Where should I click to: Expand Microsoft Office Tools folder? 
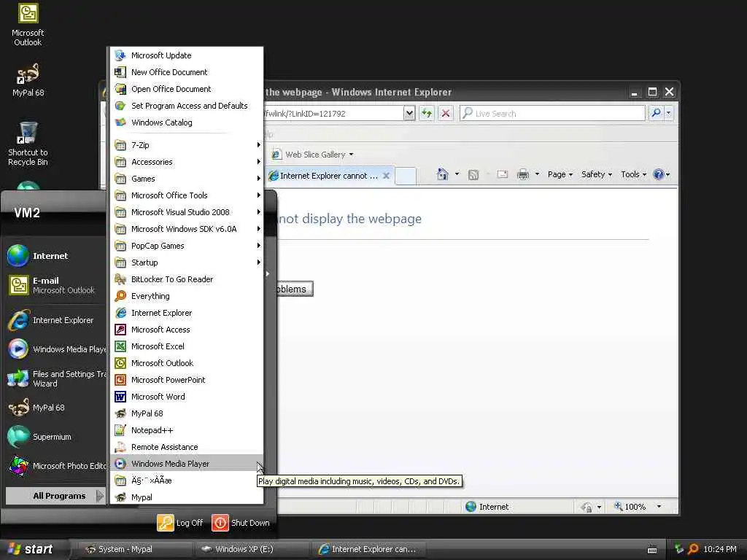[x=187, y=195]
